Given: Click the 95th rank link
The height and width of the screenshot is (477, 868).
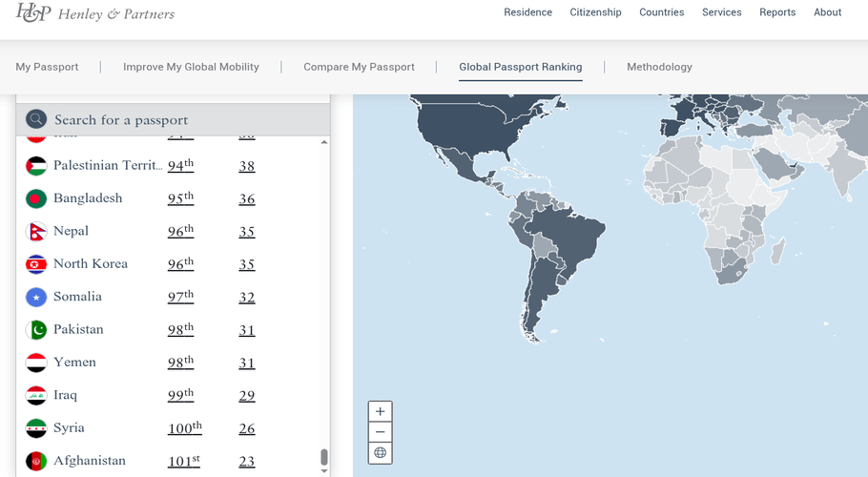Looking at the screenshot, I should [x=180, y=198].
